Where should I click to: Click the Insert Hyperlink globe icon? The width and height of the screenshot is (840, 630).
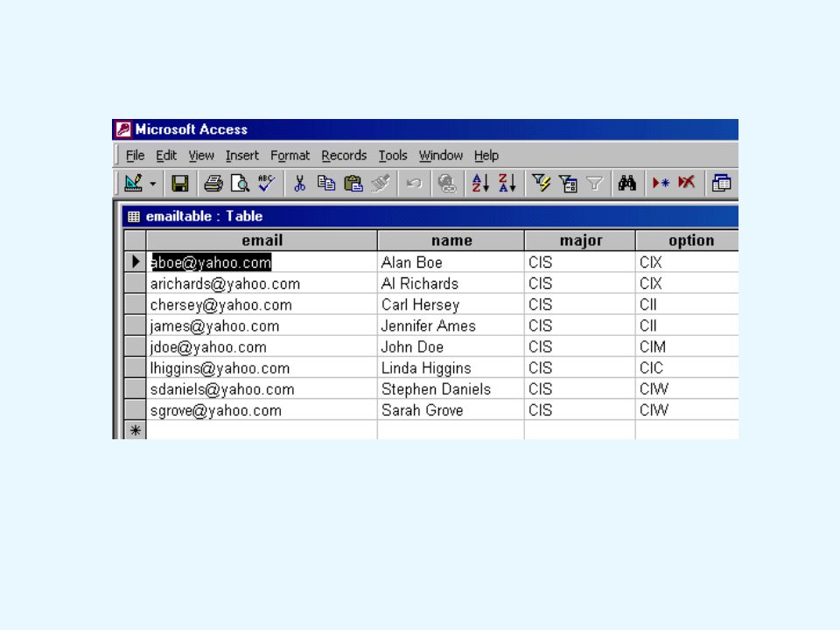pos(447,184)
